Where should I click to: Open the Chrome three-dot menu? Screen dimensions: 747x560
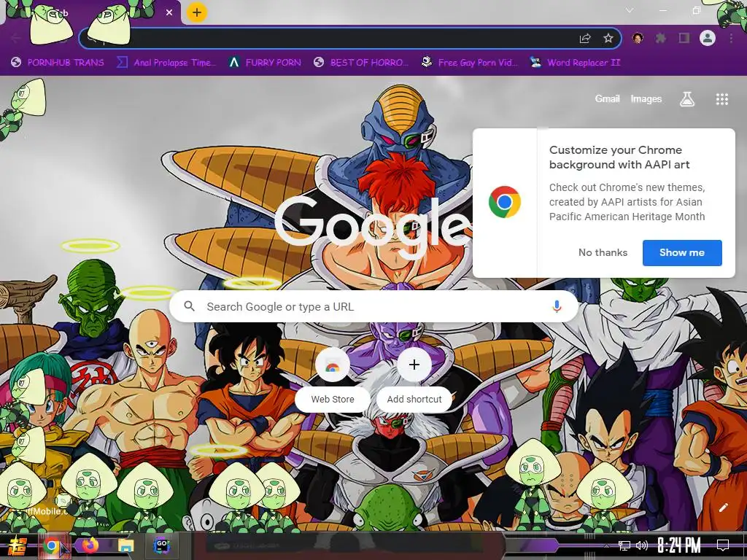731,38
